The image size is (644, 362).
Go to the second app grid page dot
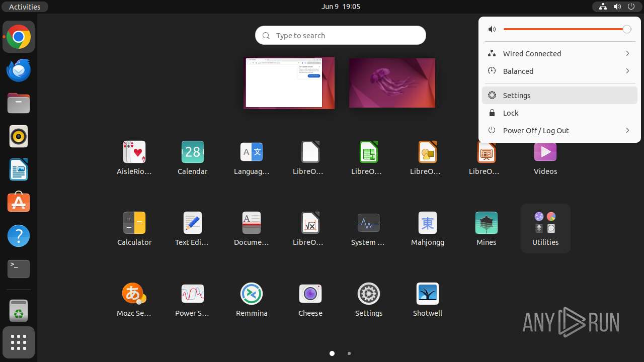(x=349, y=353)
